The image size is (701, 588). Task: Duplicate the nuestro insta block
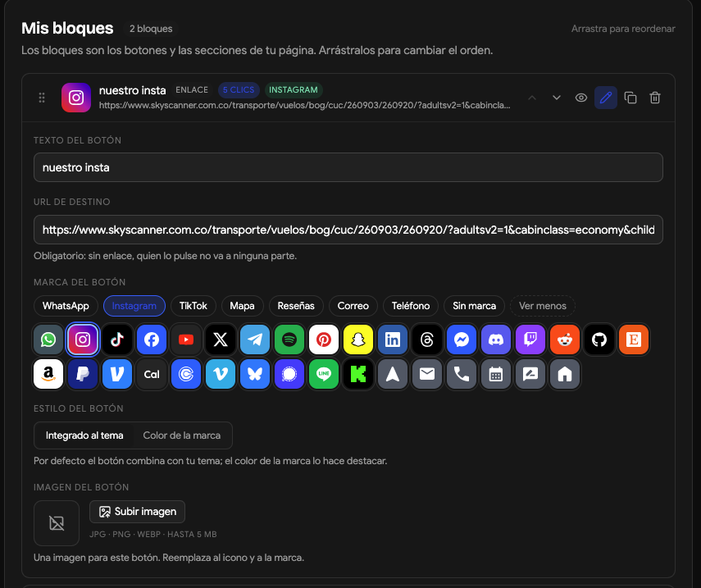[x=630, y=98]
